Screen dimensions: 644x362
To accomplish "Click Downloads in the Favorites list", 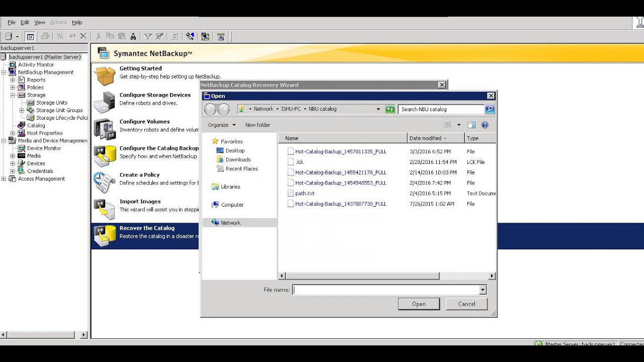I will pyautogui.click(x=238, y=160).
